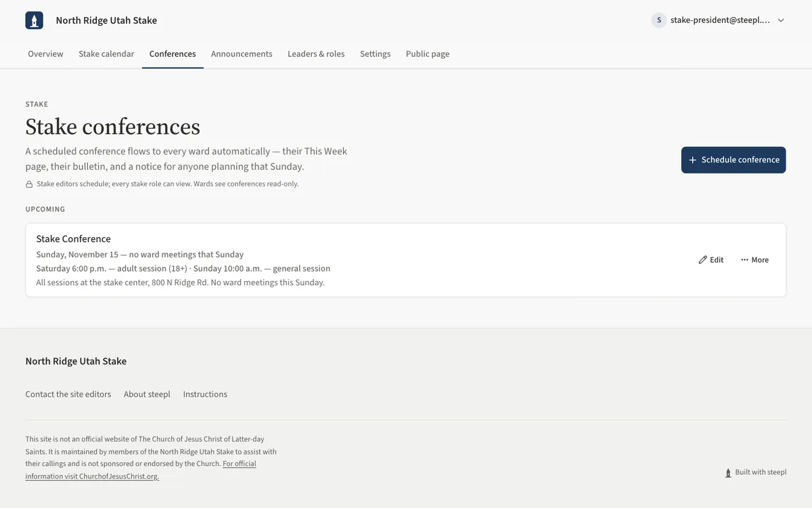Click the plus icon on Schedule conference
The image size is (812, 508).
click(x=692, y=160)
